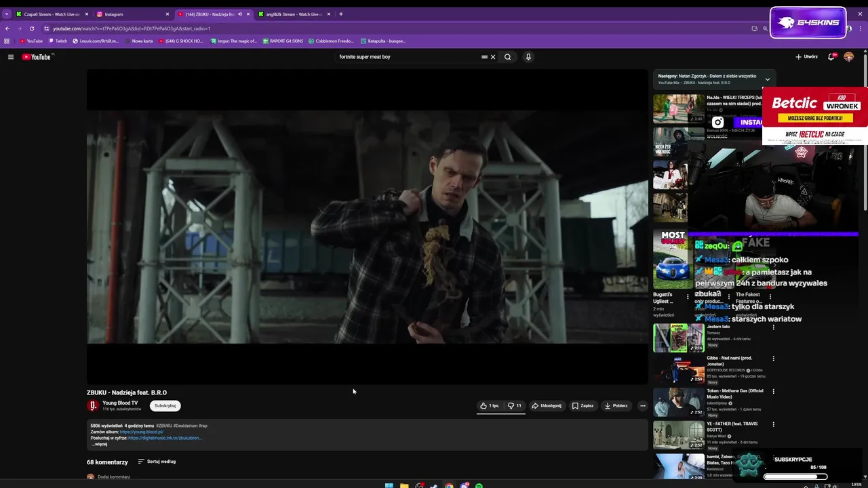The height and width of the screenshot is (488, 868).
Task: Play the Token - Methane Gas thumbnail
Action: 678,402
